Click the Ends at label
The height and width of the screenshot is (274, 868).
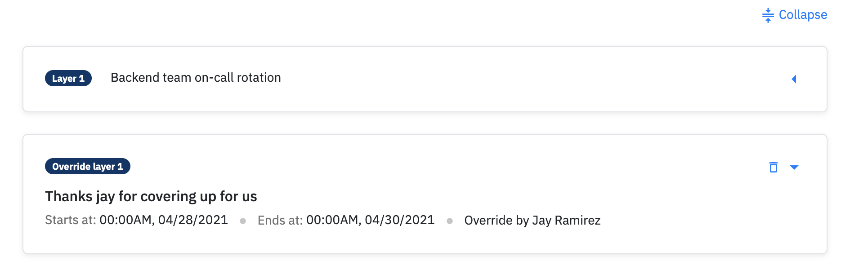(x=280, y=221)
